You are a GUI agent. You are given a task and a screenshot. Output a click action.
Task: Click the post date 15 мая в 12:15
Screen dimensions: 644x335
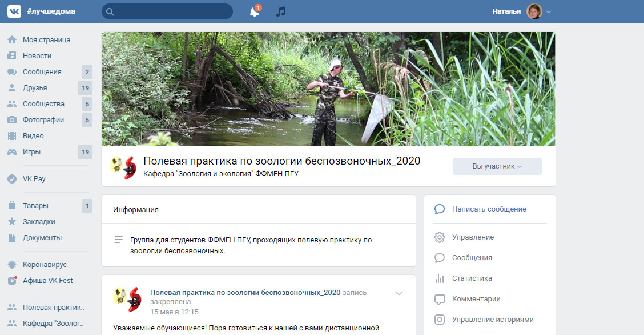174,312
